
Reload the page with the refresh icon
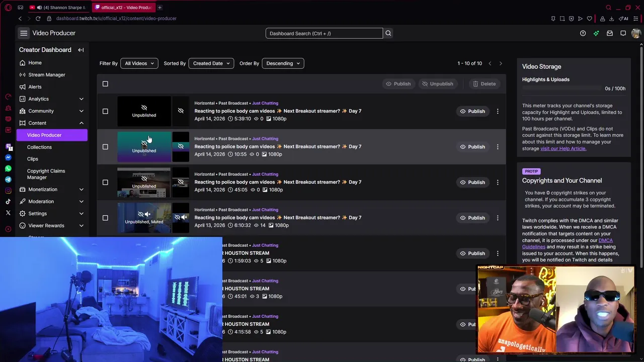38,19
